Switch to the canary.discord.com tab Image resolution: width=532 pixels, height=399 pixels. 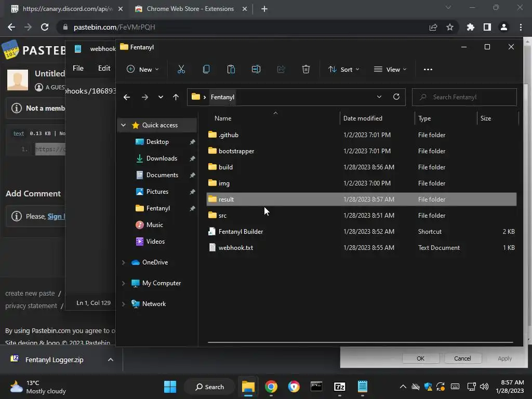pyautogui.click(x=67, y=9)
